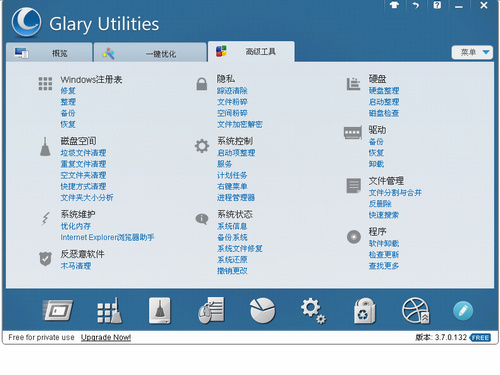500x375 pixels.
Task: Click the 系统维护 lightning icon
Action: point(45,219)
